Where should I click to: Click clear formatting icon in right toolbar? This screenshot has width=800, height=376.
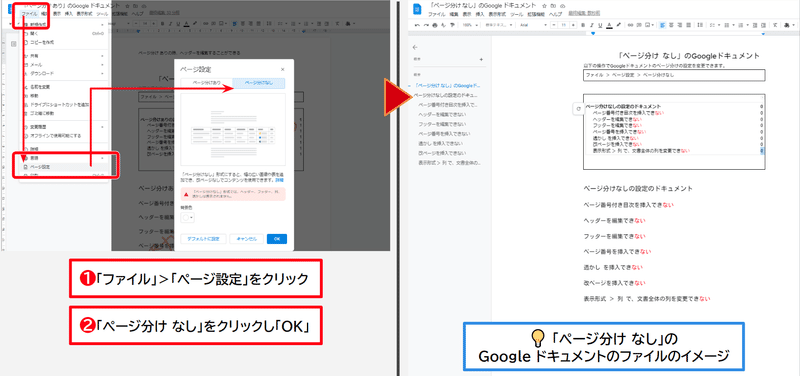(x=775, y=24)
